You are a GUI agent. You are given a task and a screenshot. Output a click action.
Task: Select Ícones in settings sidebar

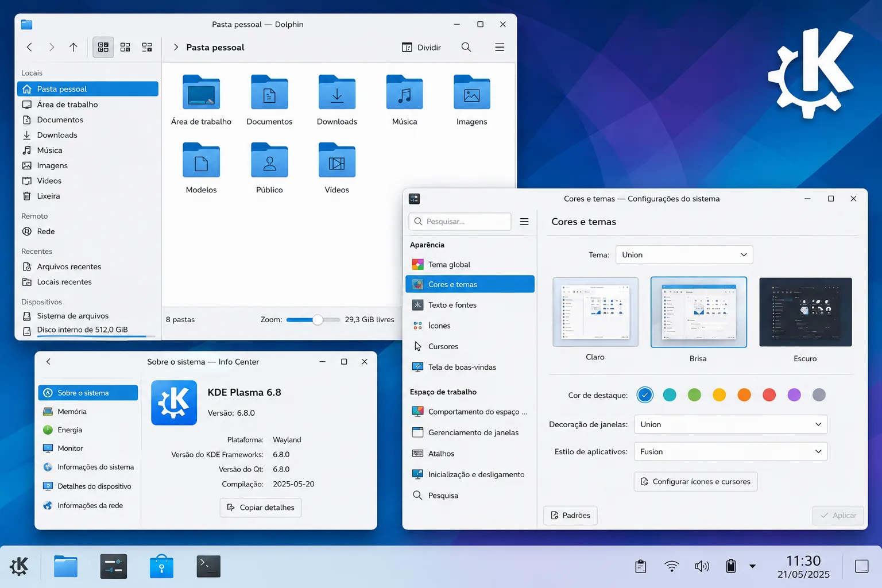pyautogui.click(x=470, y=326)
